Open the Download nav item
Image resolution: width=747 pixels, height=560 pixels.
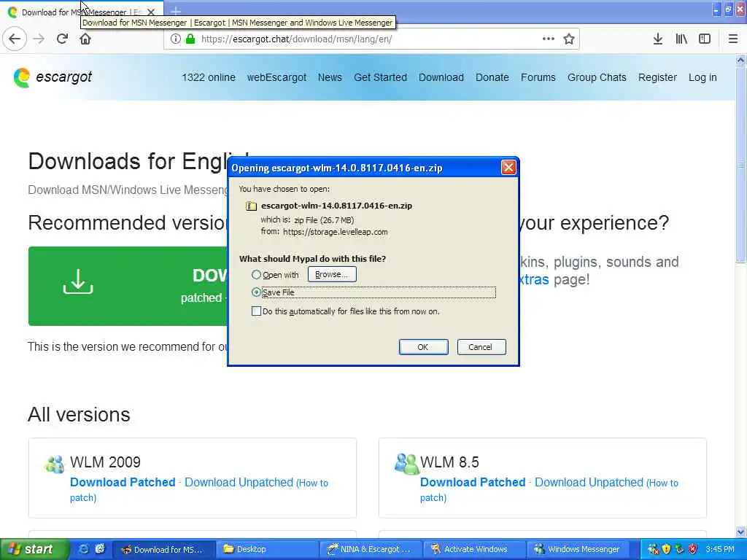tap(441, 77)
